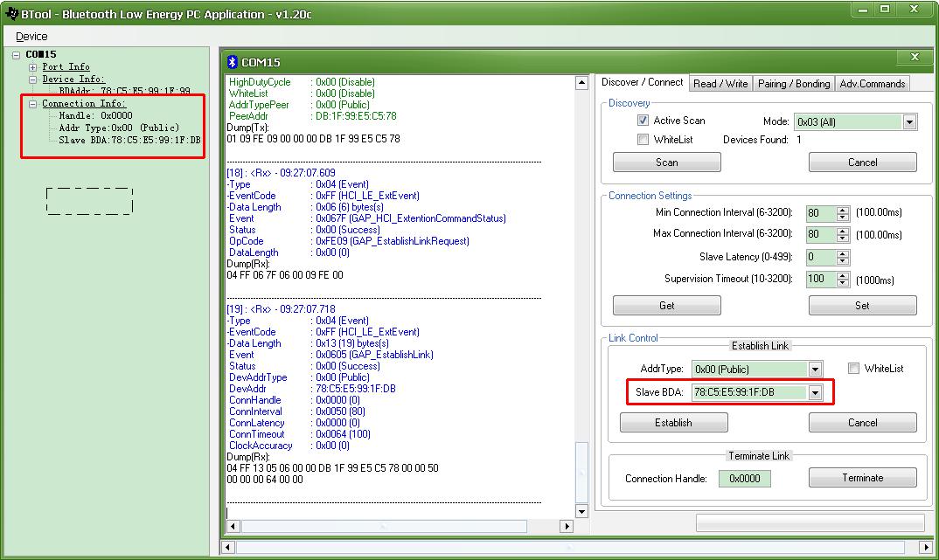
Task: Click the main window bottom scroll-left arrow
Action: coord(228,547)
